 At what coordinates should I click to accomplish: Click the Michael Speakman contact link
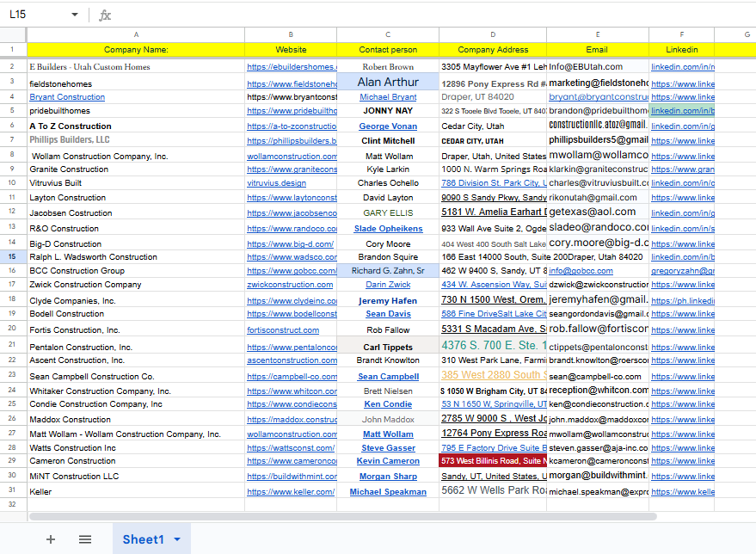pos(388,492)
